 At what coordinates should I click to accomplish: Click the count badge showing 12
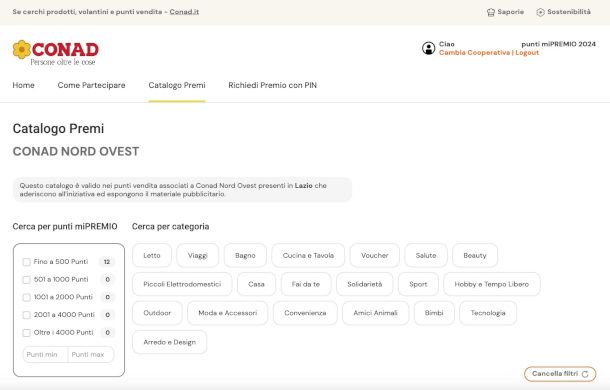coord(107,262)
